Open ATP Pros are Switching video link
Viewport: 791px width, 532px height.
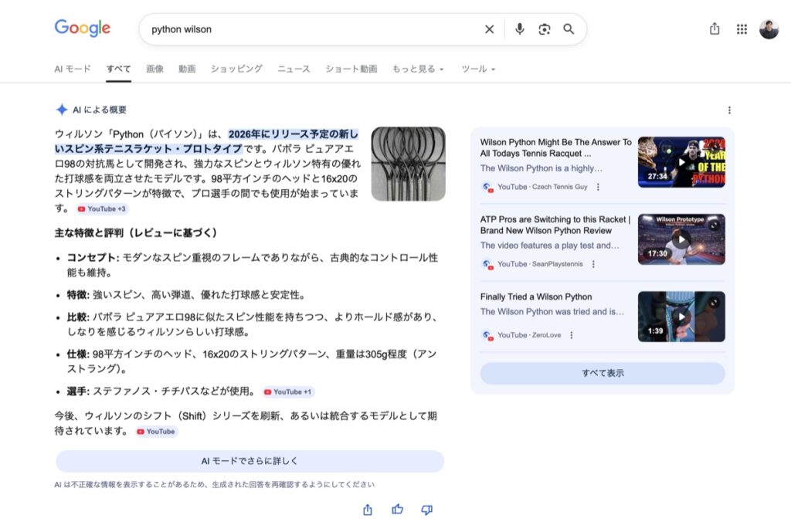555,225
